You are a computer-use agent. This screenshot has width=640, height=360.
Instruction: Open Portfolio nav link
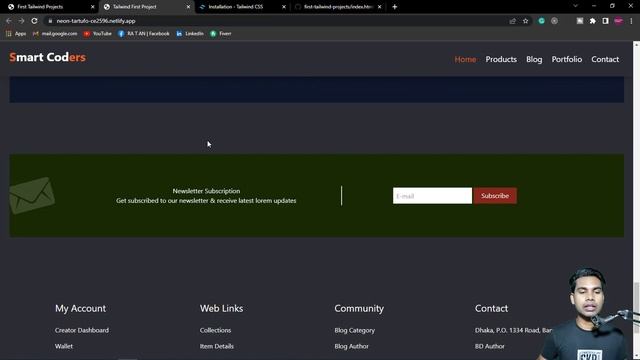pyautogui.click(x=567, y=59)
